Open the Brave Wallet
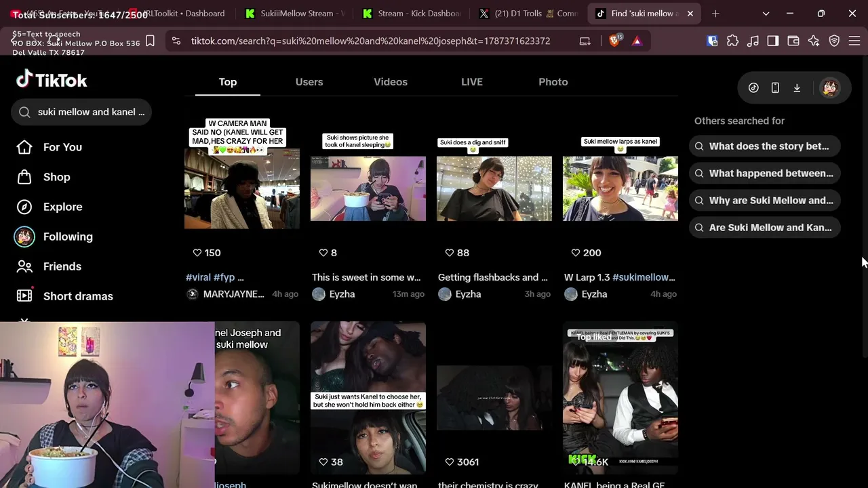This screenshot has width=868, height=488. 793,41
